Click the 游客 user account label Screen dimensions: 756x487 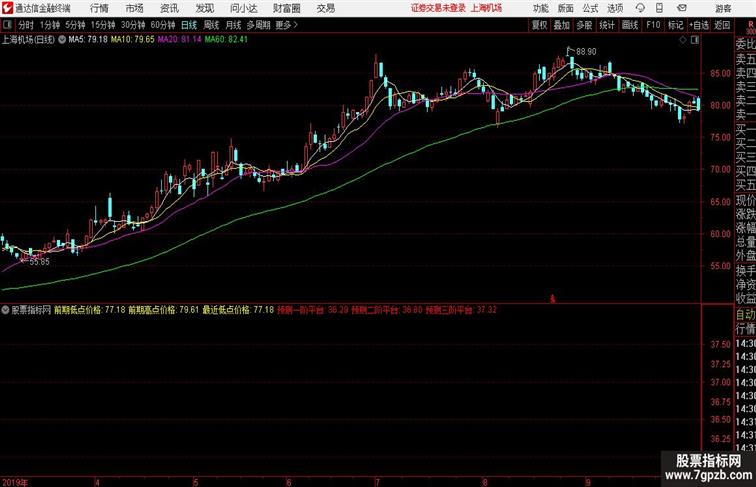pyautogui.click(x=723, y=9)
